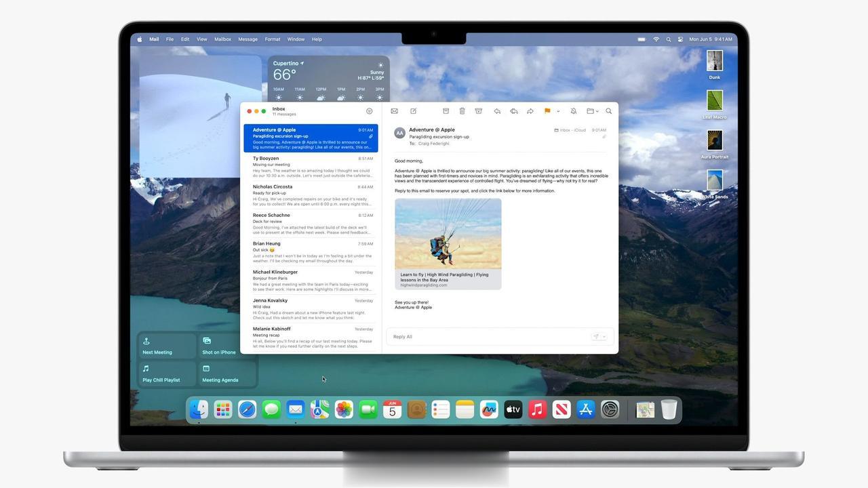Click the Reply All toolbar icon
Image resolution: width=868 pixels, height=488 pixels.
[x=513, y=111]
